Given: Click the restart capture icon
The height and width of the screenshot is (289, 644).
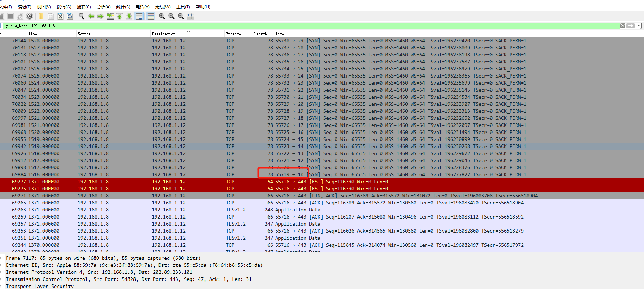Looking at the screenshot, I should coord(20,16).
